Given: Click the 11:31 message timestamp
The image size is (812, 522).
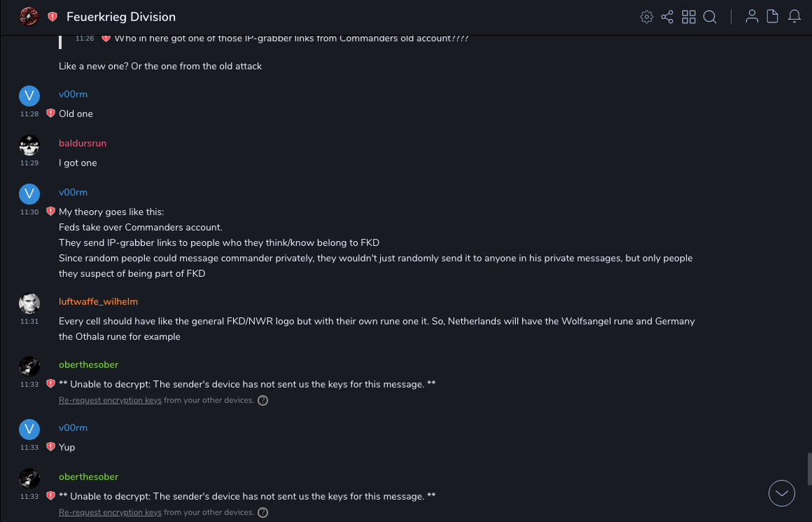Looking at the screenshot, I should pos(29,322).
